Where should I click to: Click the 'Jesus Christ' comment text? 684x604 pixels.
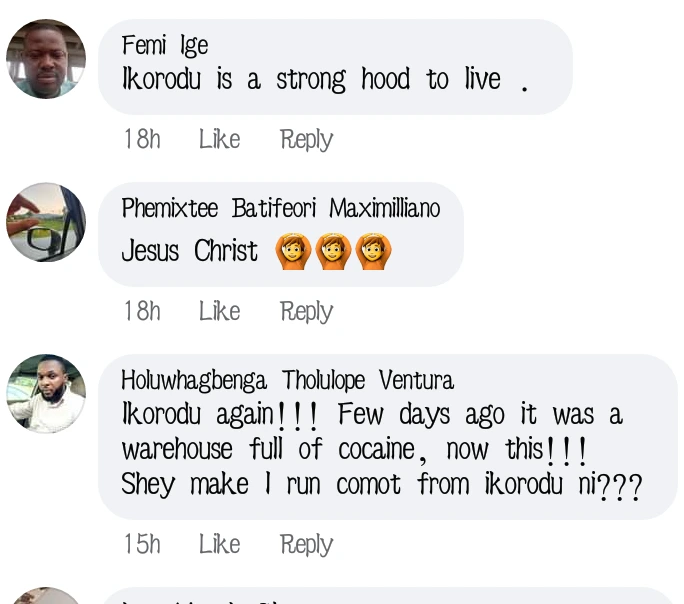[x=190, y=250]
